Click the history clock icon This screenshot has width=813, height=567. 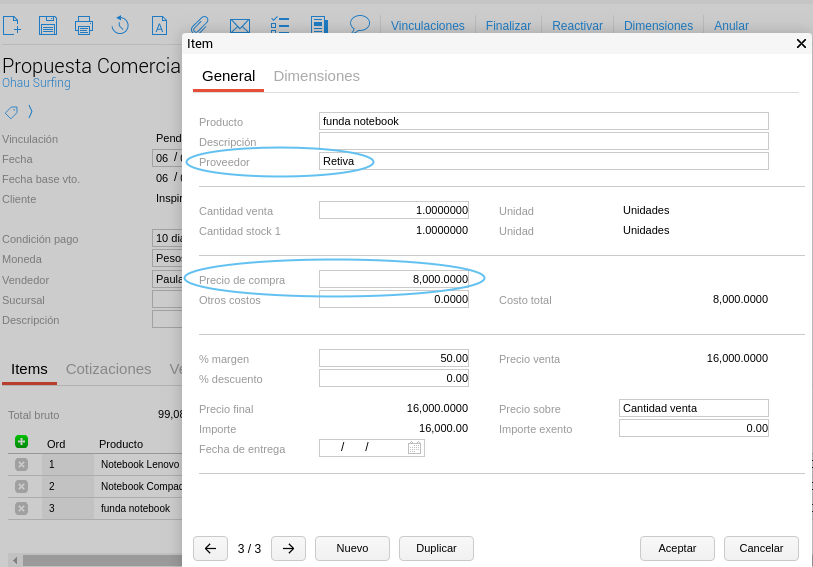120,25
